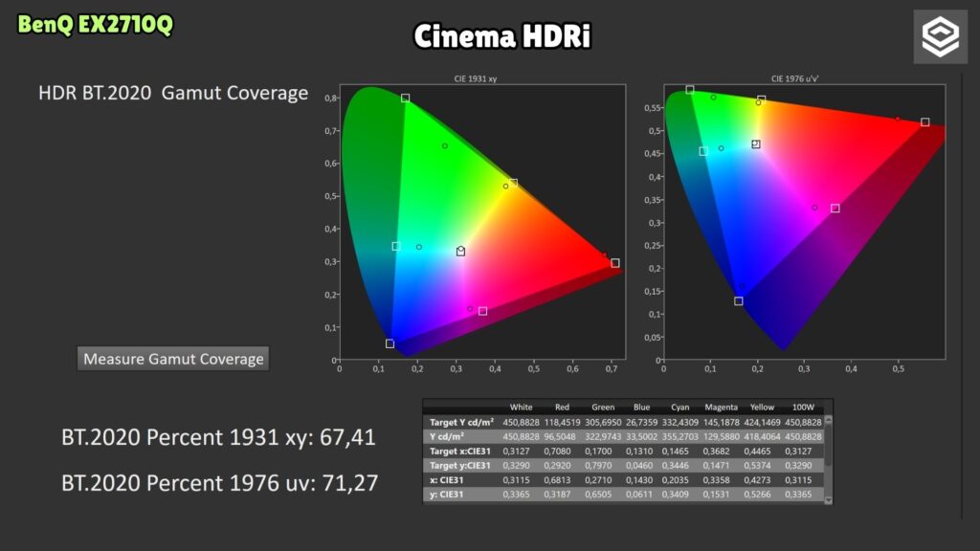Click the Measure Gamut Coverage button
Image resolution: width=980 pixels, height=551 pixels.
click(x=173, y=359)
